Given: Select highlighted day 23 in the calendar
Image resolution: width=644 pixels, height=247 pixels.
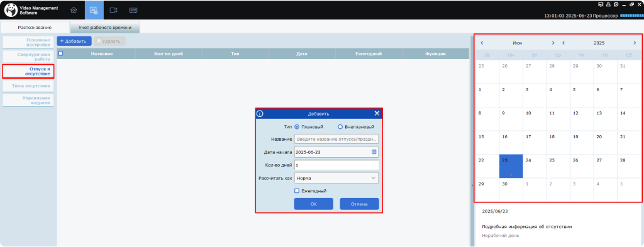Looking at the screenshot, I should click(x=511, y=166).
